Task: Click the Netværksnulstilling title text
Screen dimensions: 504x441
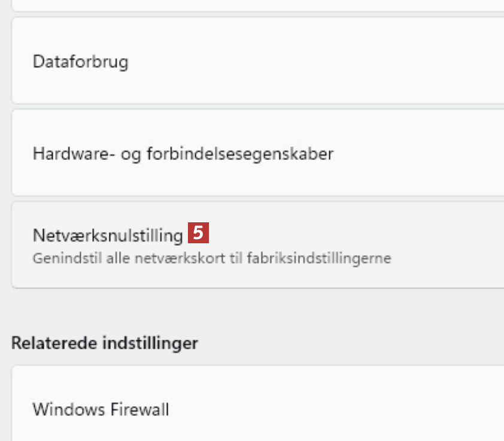Action: 108,235
